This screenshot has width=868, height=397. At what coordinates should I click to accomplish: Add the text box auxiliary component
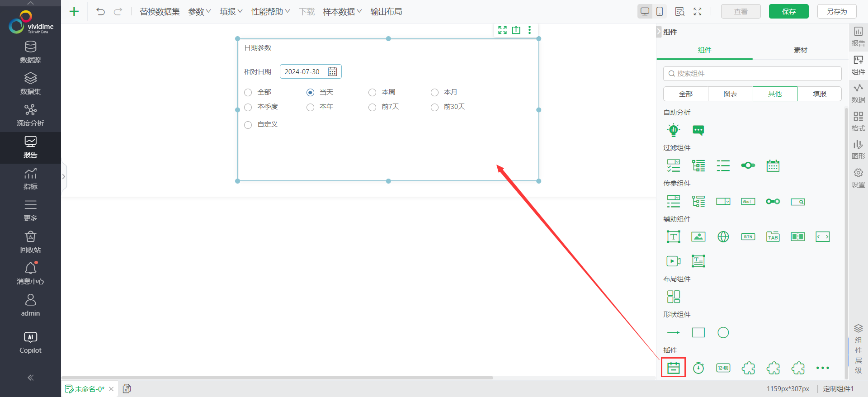pos(674,236)
